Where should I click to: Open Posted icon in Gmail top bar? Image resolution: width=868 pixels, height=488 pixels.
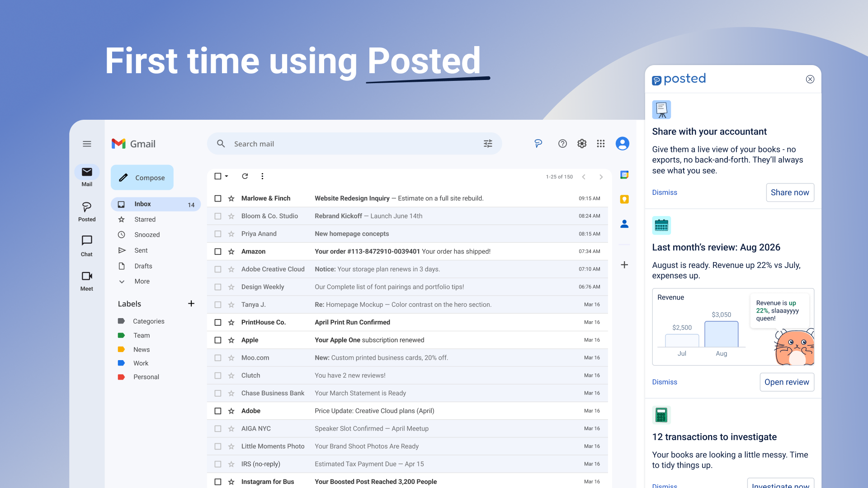click(x=538, y=144)
